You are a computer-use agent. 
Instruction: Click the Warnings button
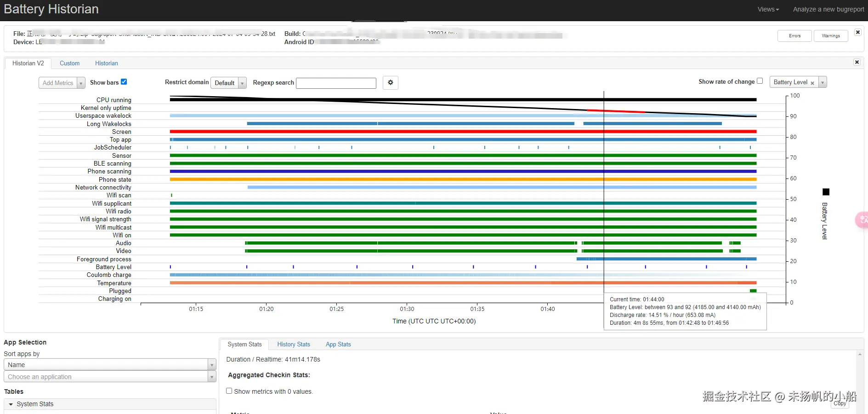coord(831,36)
